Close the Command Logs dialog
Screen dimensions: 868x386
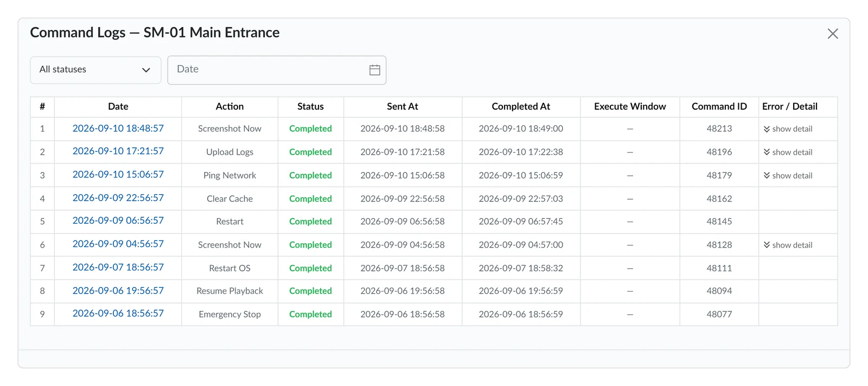[x=833, y=34]
